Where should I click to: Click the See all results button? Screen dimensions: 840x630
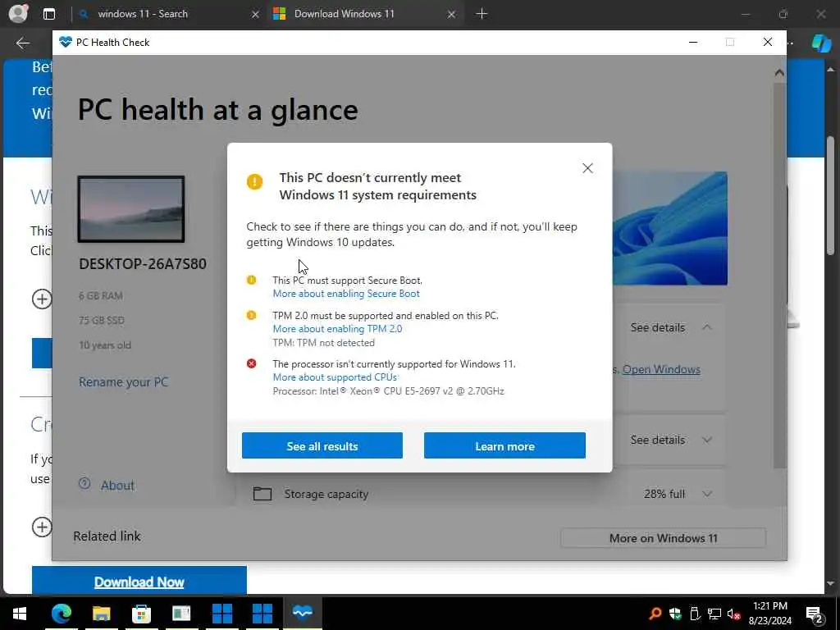click(x=322, y=445)
